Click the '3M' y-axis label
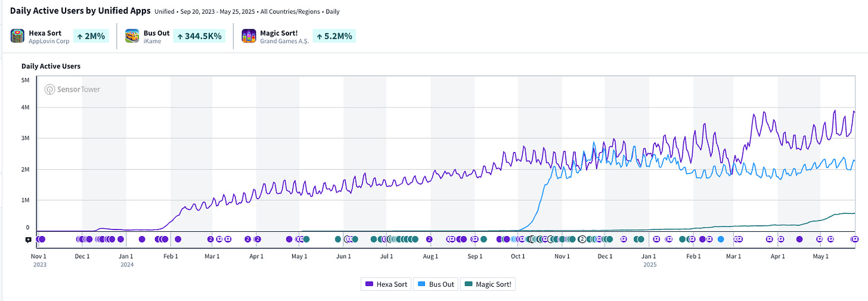 click(x=24, y=138)
